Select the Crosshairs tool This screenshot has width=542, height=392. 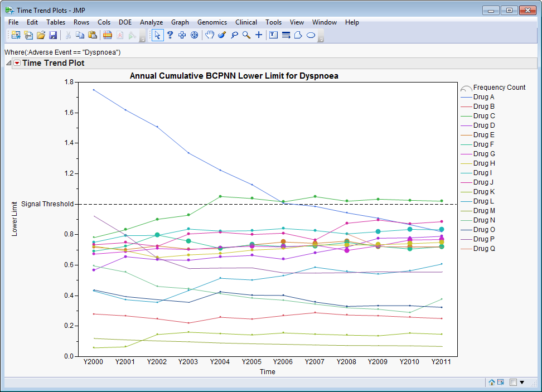(259, 35)
